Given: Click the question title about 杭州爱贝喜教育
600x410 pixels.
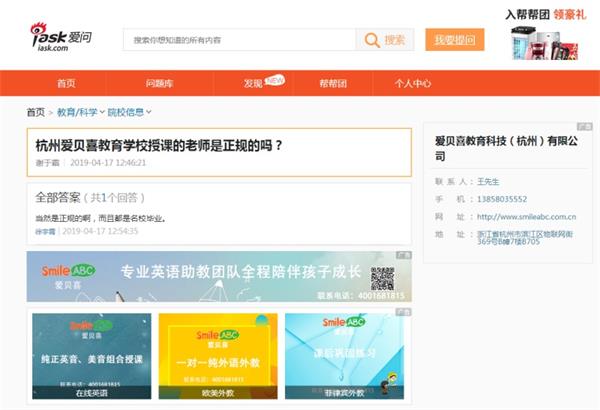Looking at the screenshot, I should click(x=159, y=145).
